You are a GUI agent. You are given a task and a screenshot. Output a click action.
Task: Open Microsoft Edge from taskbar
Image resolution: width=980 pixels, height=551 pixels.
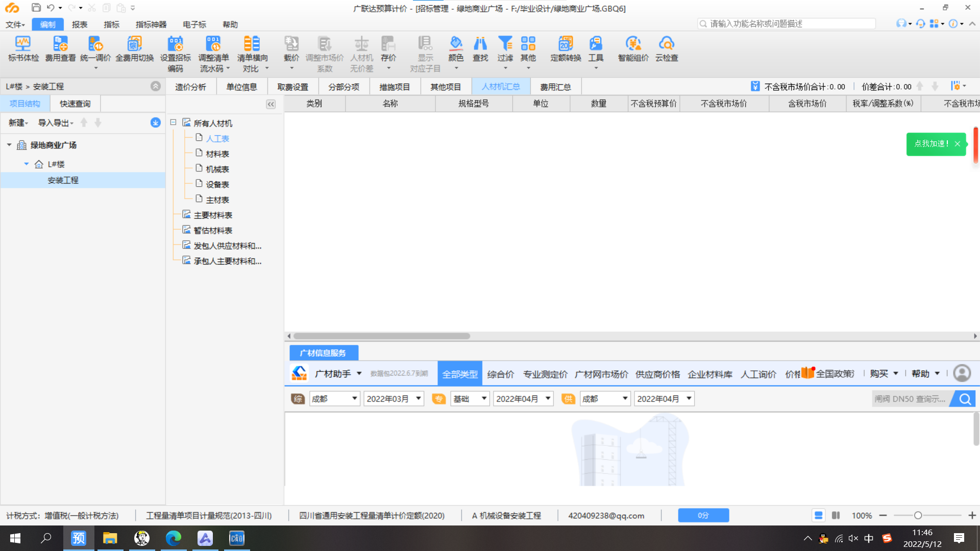(x=174, y=538)
